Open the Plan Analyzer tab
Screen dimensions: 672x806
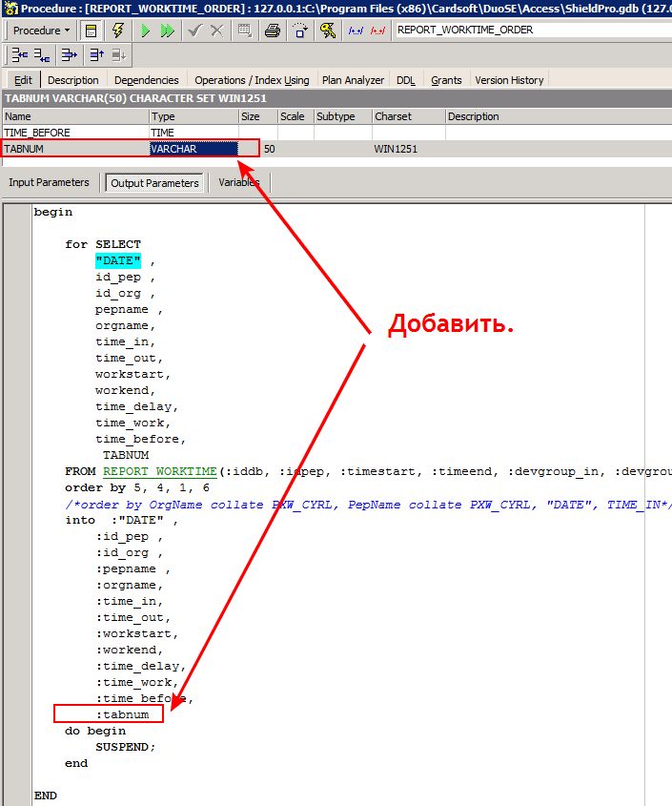click(353, 80)
